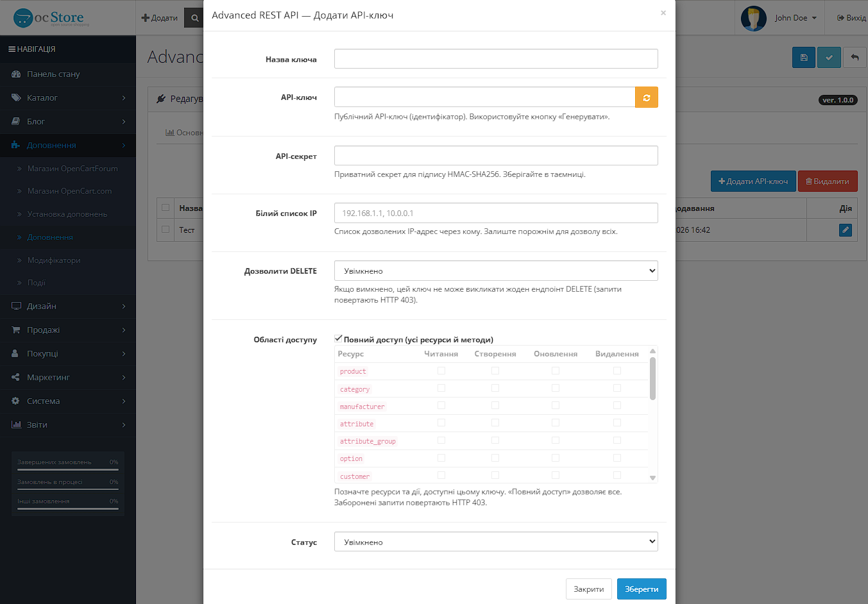
Task: Click the Звіти bar chart icon
Action: [16, 425]
